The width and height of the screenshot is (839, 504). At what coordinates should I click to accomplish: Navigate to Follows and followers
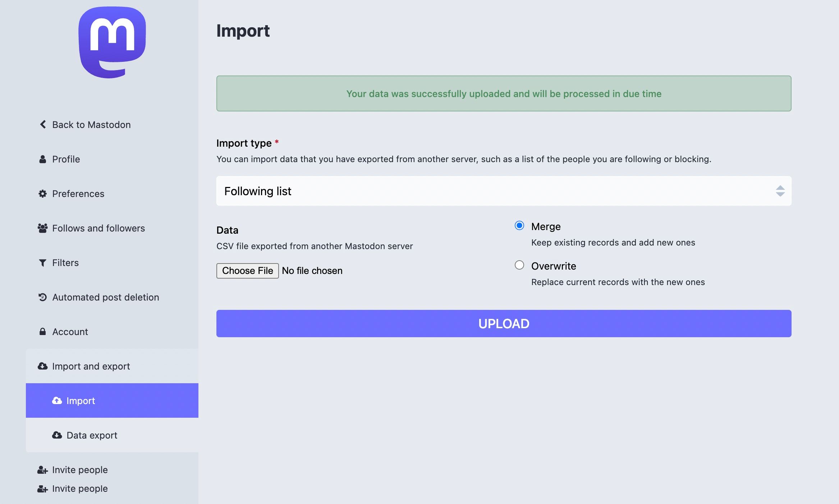[98, 228]
